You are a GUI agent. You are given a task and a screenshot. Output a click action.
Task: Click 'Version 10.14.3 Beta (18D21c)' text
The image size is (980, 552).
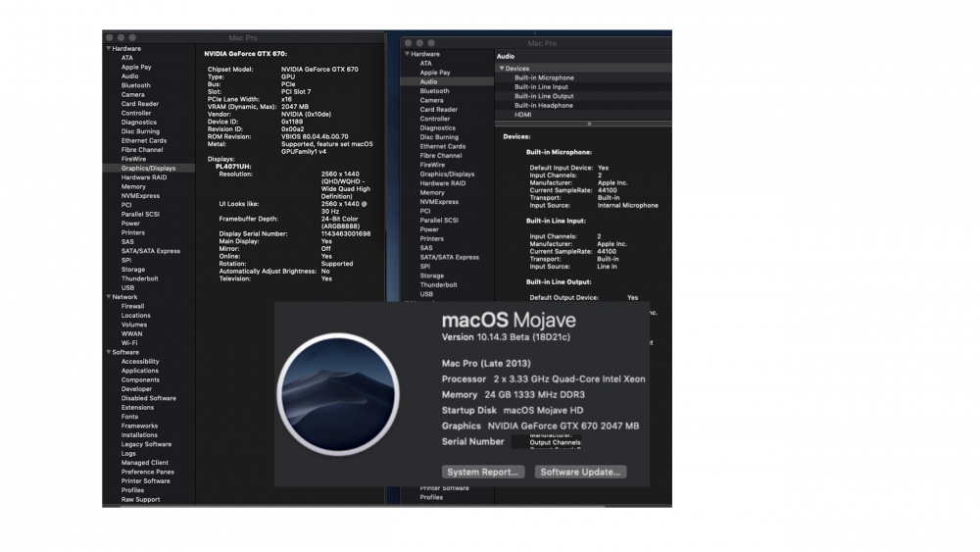click(506, 337)
